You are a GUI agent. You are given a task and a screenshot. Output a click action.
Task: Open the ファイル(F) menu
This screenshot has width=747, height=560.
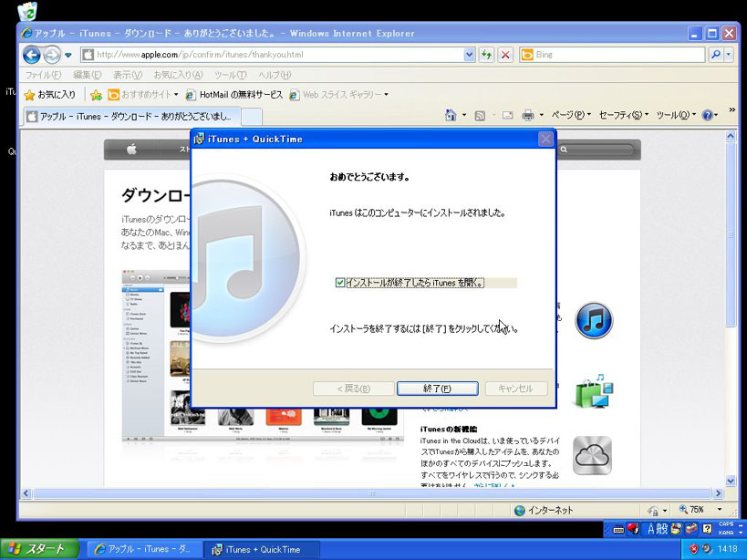[x=43, y=75]
